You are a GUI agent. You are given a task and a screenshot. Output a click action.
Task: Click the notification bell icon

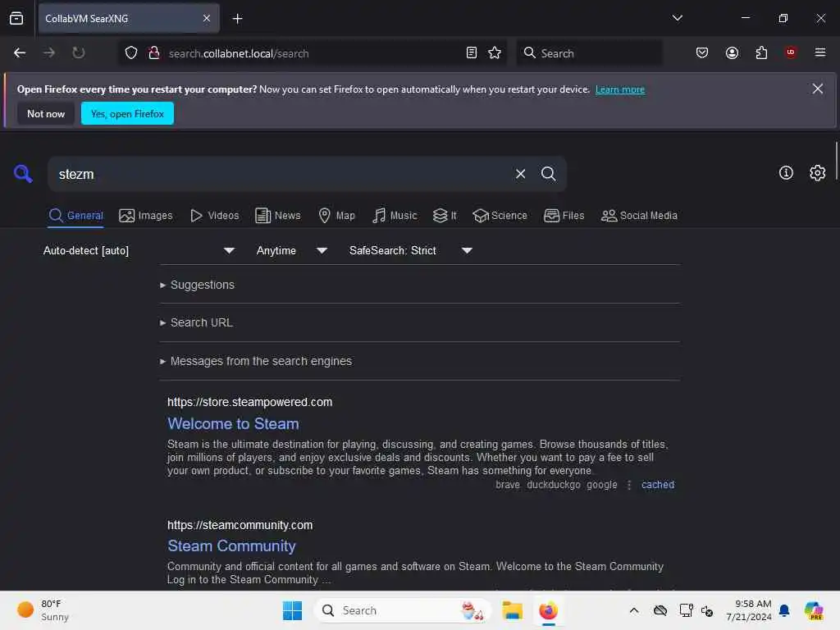tap(784, 610)
